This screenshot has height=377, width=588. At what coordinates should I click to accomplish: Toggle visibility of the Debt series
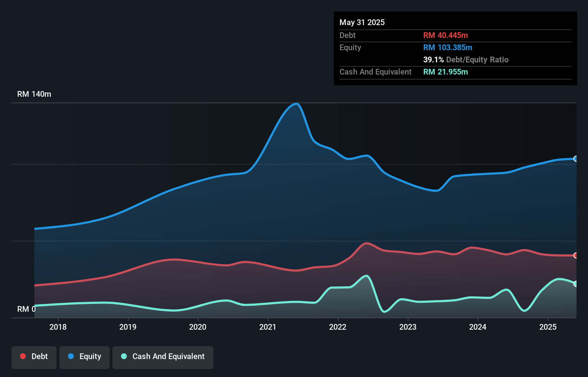point(34,357)
